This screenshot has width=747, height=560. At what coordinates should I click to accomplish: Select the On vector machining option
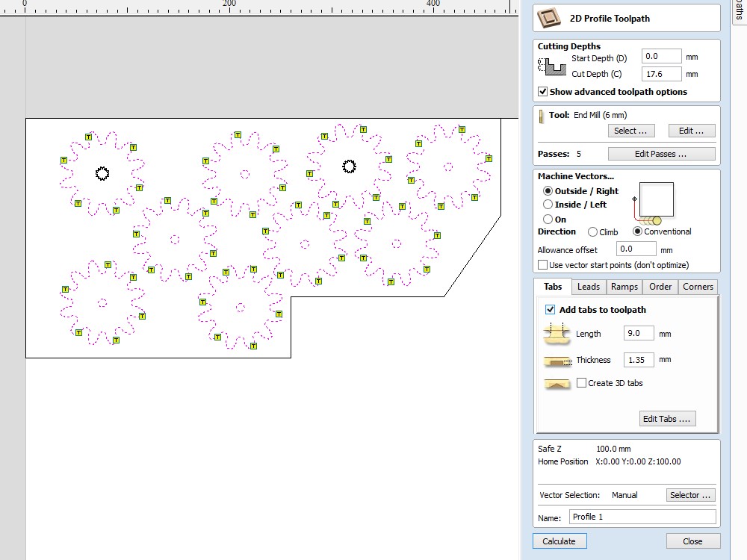point(548,219)
